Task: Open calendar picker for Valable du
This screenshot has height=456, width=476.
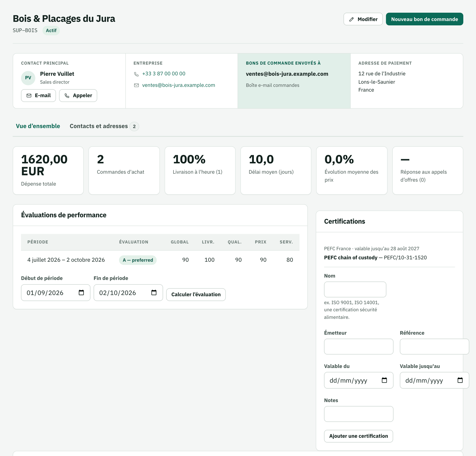Action: click(x=385, y=380)
